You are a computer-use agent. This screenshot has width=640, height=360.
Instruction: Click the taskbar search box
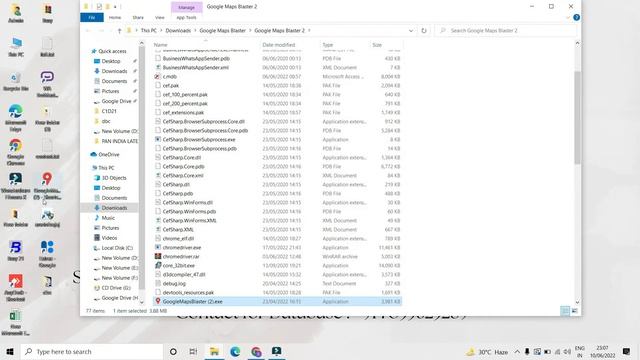coord(92,352)
